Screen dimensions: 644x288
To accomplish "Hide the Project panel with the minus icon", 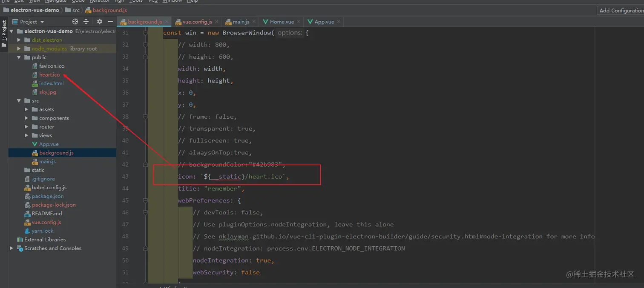I will pyautogui.click(x=110, y=22).
